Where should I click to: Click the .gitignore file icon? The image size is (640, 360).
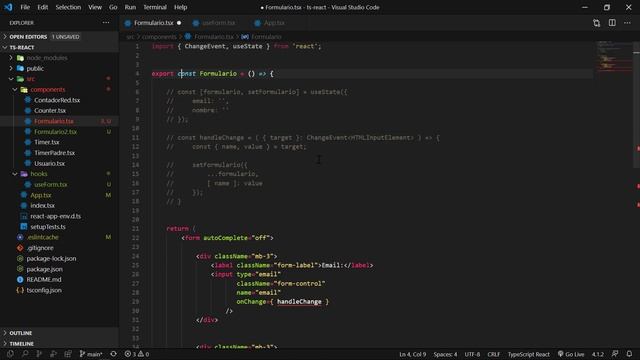click(20, 248)
